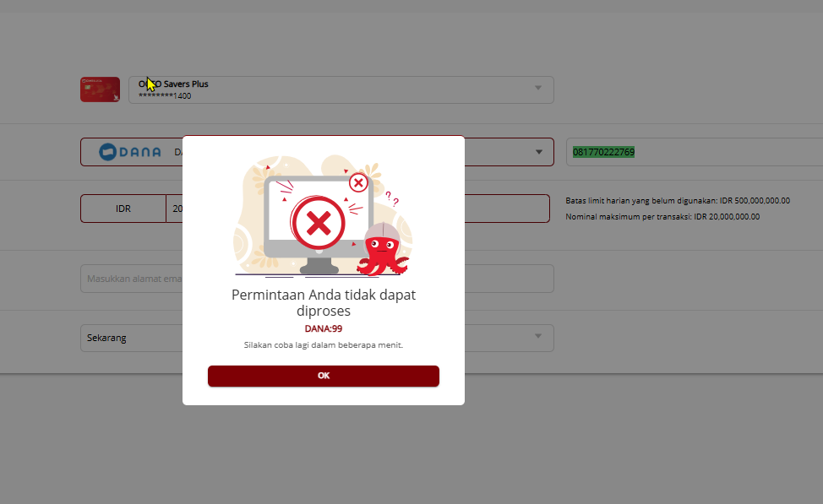This screenshot has width=823, height=504.
Task: Open the source account dropdown arrow
Action: click(x=538, y=88)
